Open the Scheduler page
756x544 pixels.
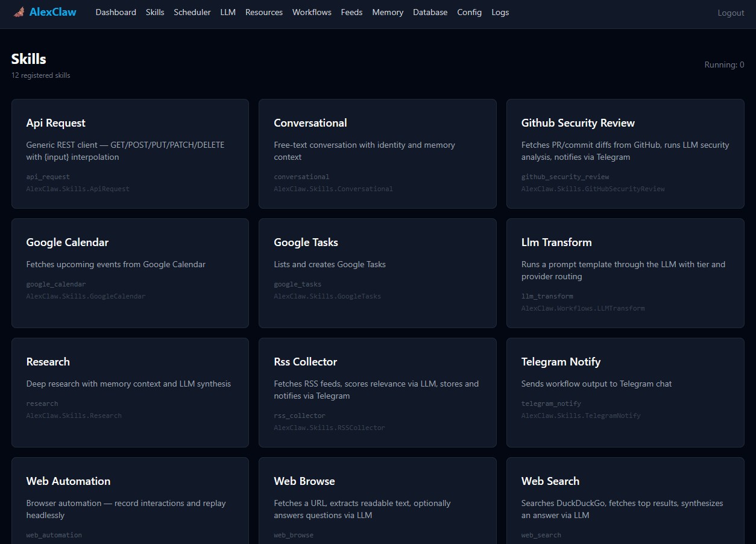[x=192, y=12]
